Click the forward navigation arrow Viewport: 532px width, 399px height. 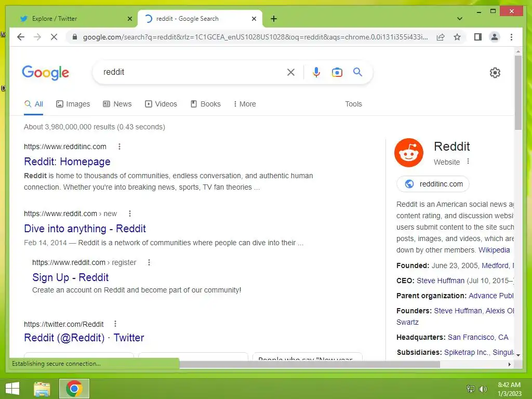tap(37, 37)
